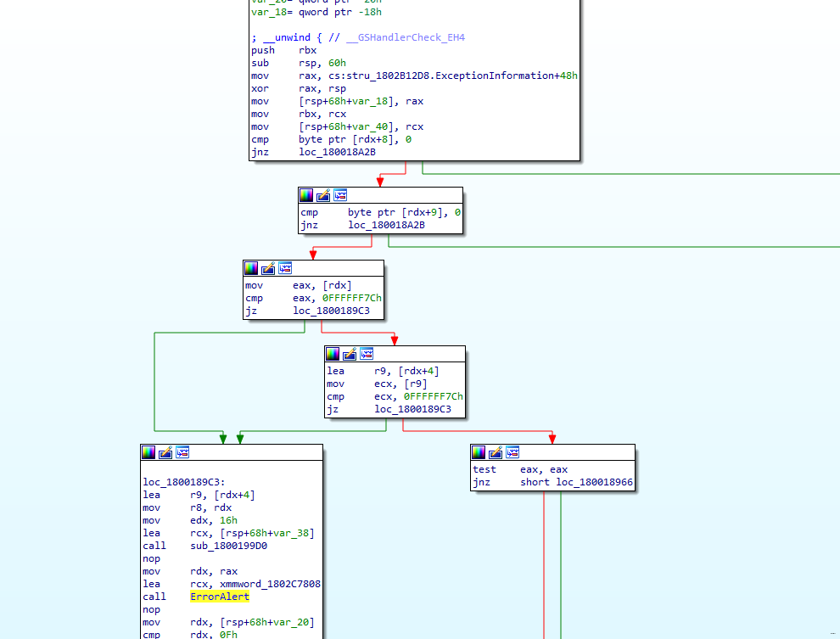Click the third header icon on 'cmp byte ptr [rdx+9]' node
The height and width of the screenshot is (639, 840).
tap(340, 195)
